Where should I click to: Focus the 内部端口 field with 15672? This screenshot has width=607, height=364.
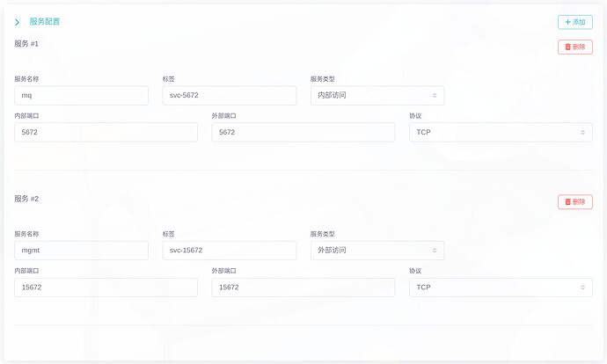coord(106,288)
